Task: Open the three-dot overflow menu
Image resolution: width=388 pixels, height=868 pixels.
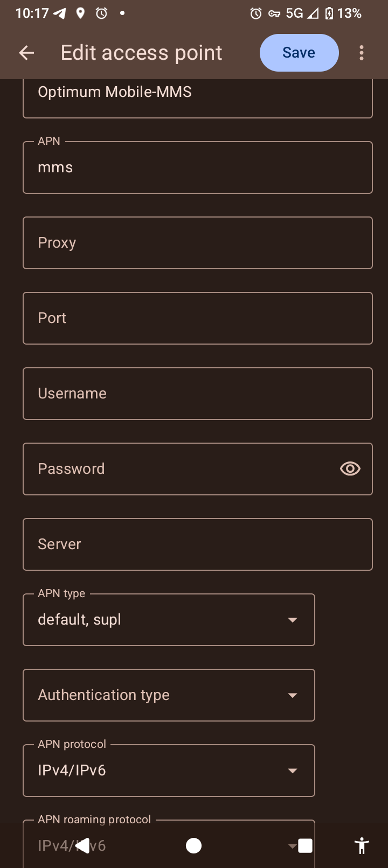Action: point(362,53)
